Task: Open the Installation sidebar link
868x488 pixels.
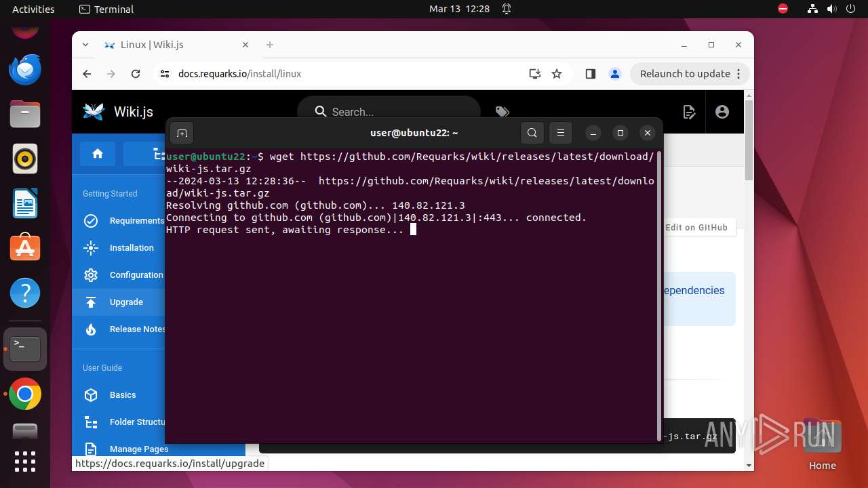Action: (132, 248)
